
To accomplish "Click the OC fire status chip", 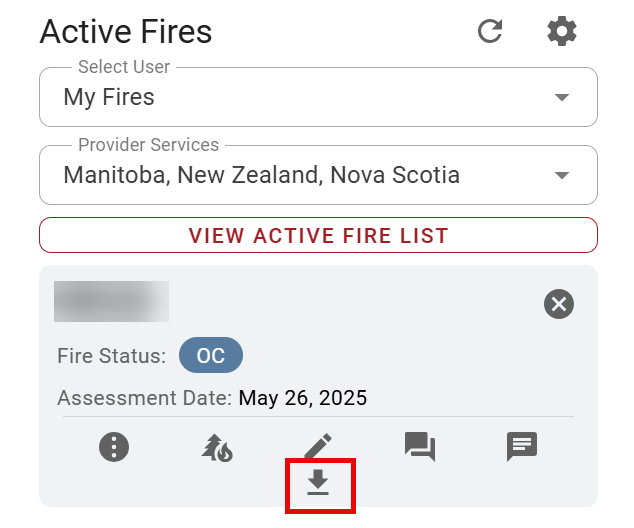I will pyautogui.click(x=211, y=356).
